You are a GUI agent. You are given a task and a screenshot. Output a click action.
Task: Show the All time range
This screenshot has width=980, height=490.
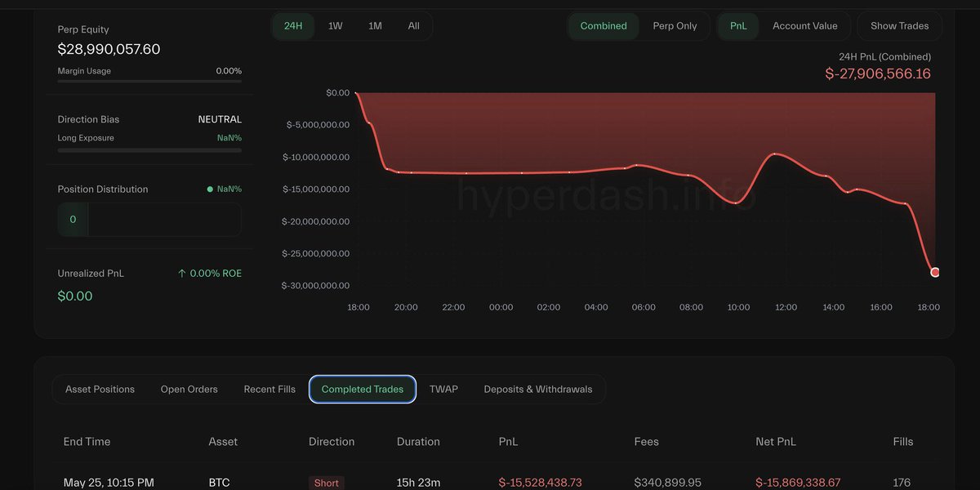point(414,26)
